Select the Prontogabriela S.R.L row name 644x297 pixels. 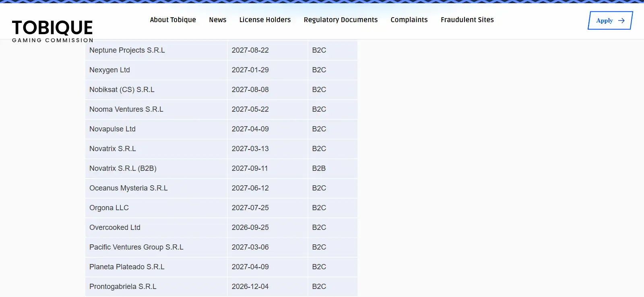tap(123, 287)
